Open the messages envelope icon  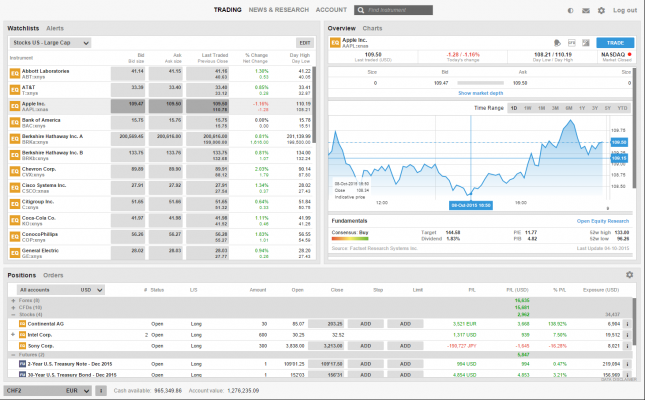pos(586,10)
